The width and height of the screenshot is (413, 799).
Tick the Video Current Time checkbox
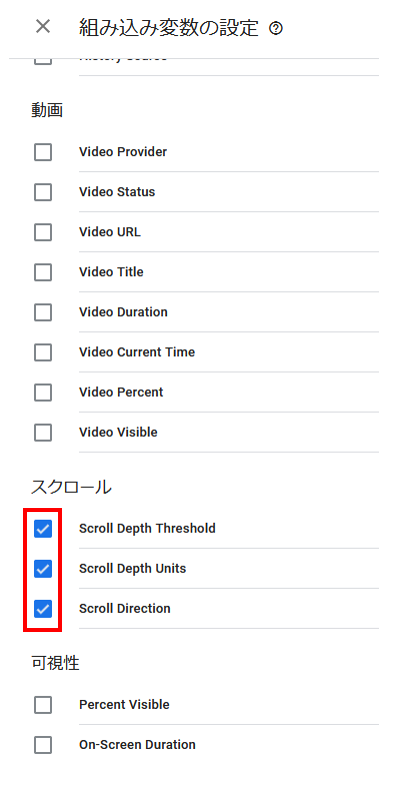pyautogui.click(x=43, y=352)
